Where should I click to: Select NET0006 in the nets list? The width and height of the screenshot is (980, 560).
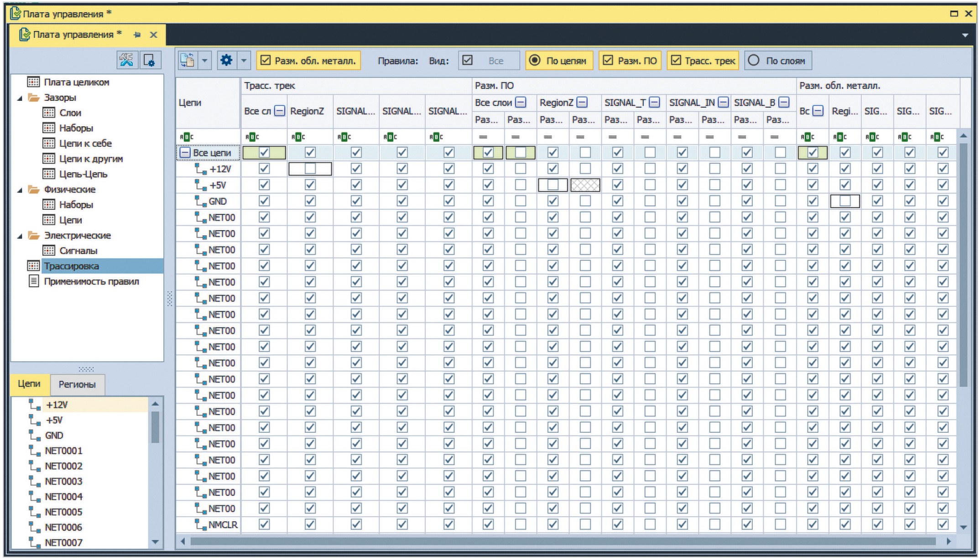click(x=63, y=527)
